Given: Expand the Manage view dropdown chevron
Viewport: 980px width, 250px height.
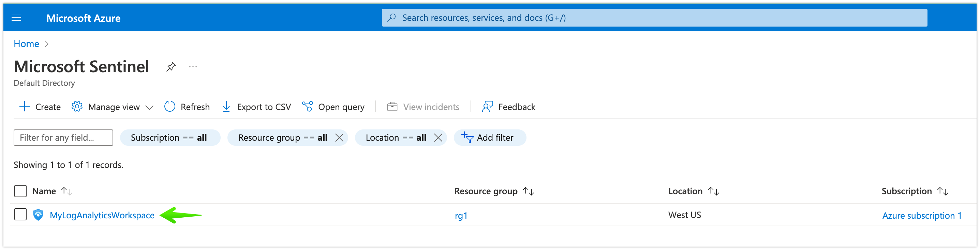Looking at the screenshot, I should coord(149,108).
